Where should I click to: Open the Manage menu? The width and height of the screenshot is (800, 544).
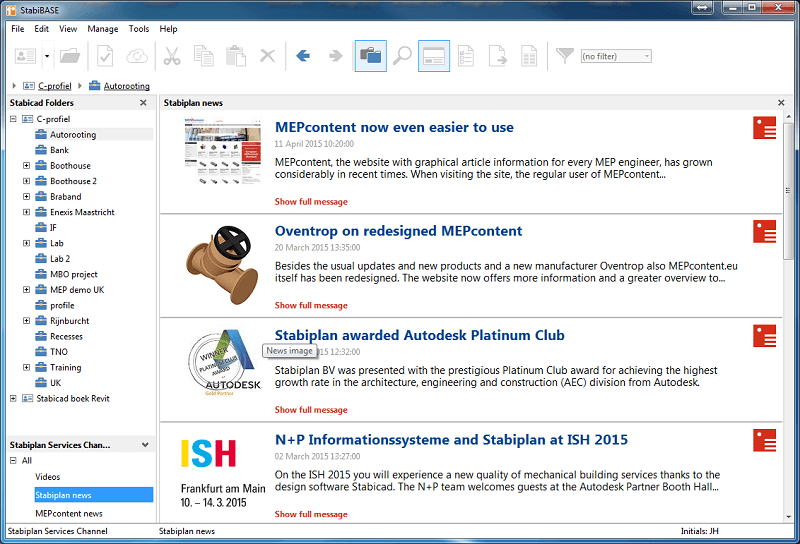coord(103,29)
